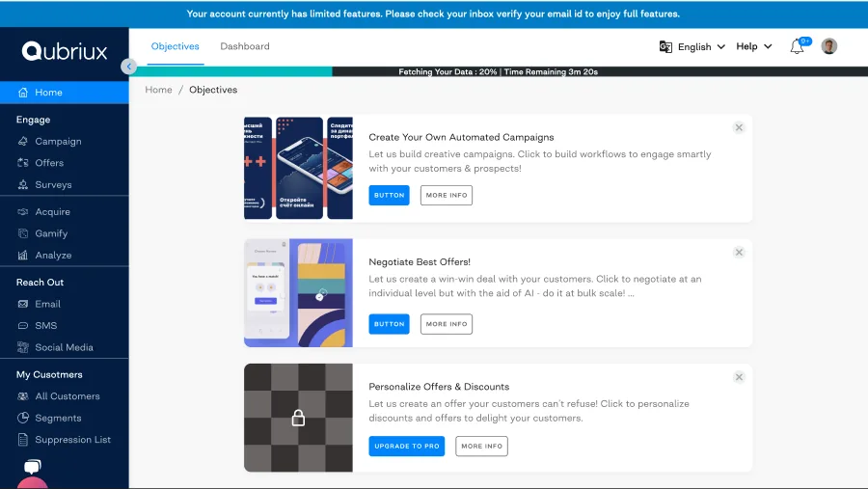Click the Negotiate Best Offers thumbnail
The height and width of the screenshot is (489, 868).
[298, 293]
